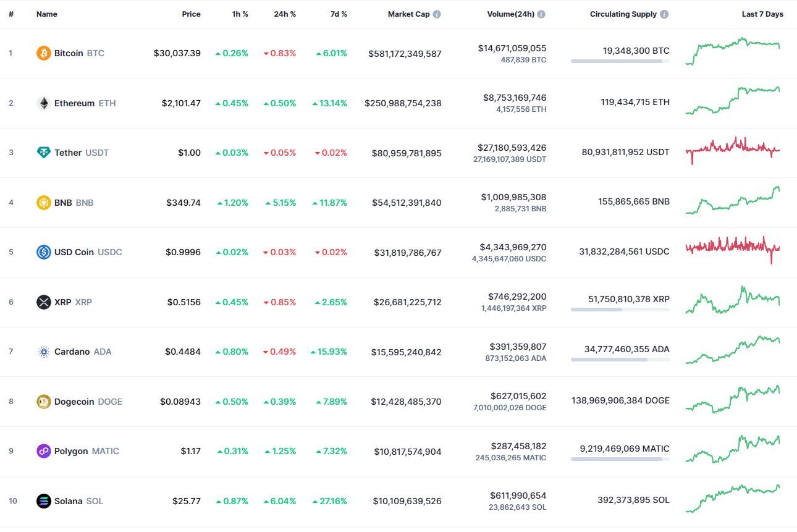Image resolution: width=797 pixels, height=532 pixels.
Task: Click the Tether logo icon
Action: 43,153
